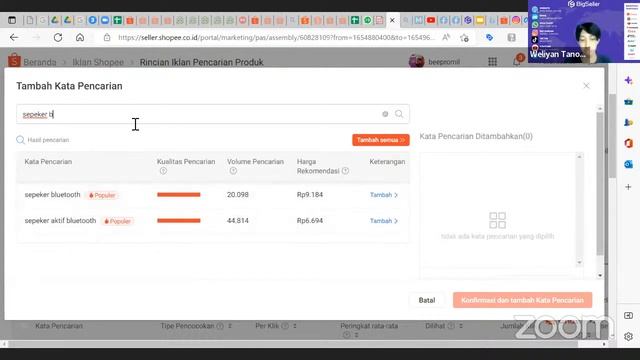Add a sidebar app with the plus icon
640x360 pixels.
(629, 187)
